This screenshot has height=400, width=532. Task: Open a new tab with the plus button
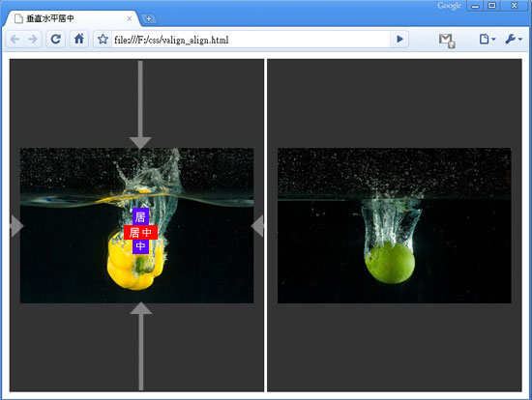[149, 19]
